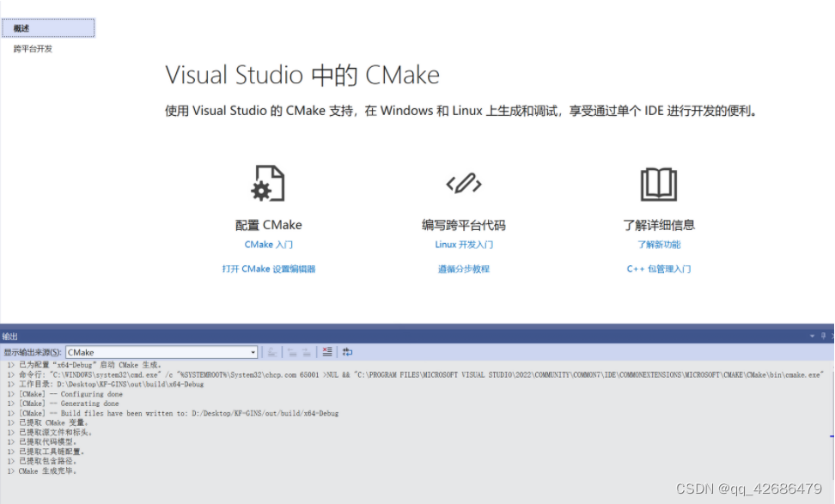This screenshot has width=835, height=504.
Task: Open the 跨平台开发 sidebar tab
Action: [x=33, y=49]
